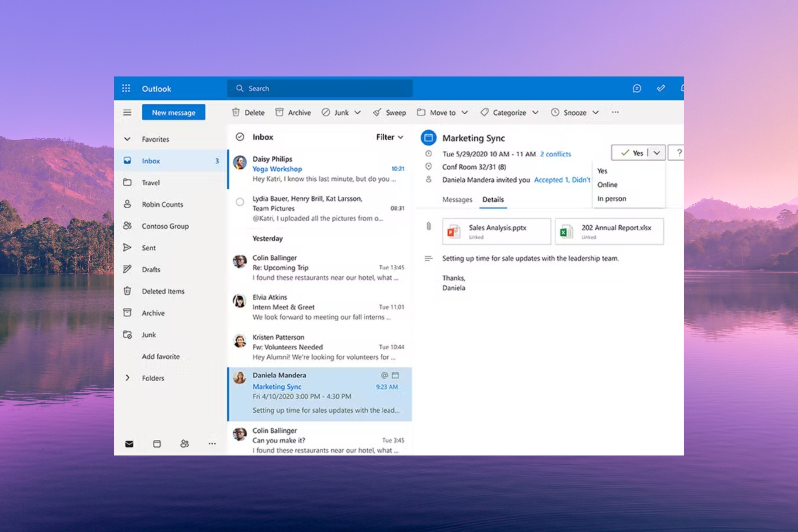Click the Sweep broom icon
The image size is (798, 532).
(x=377, y=112)
